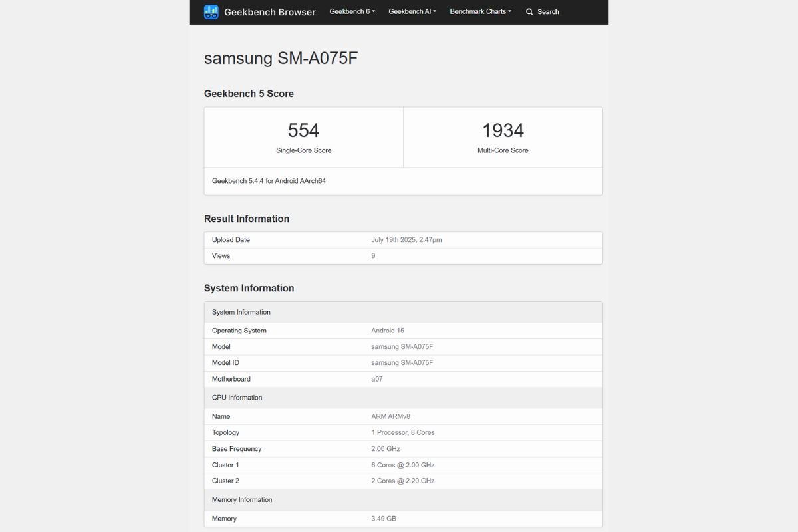Open the Geekbench 6 dropdown menu
Image resolution: width=798 pixels, height=532 pixels.
[352, 11]
